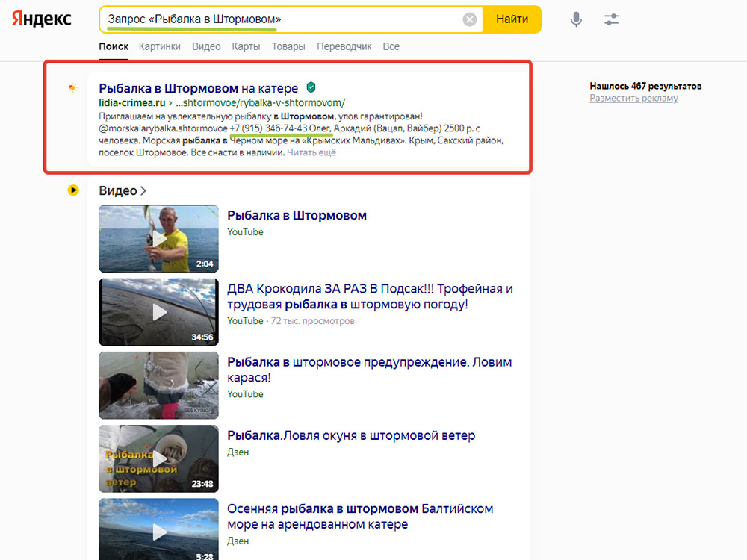747x560 pixels.
Task: Open the Yandex logo homepage
Action: (x=41, y=19)
